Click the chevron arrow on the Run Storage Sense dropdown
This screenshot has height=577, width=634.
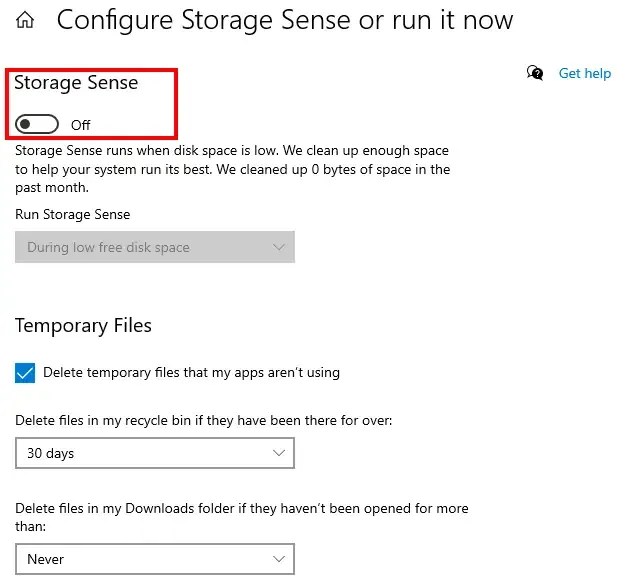[278, 247]
